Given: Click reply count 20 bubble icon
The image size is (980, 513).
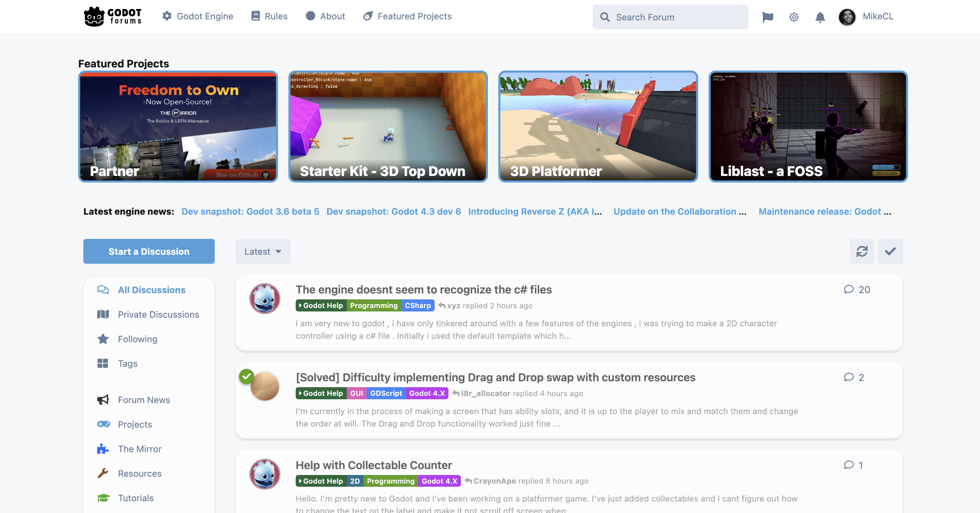Looking at the screenshot, I should (x=849, y=289).
